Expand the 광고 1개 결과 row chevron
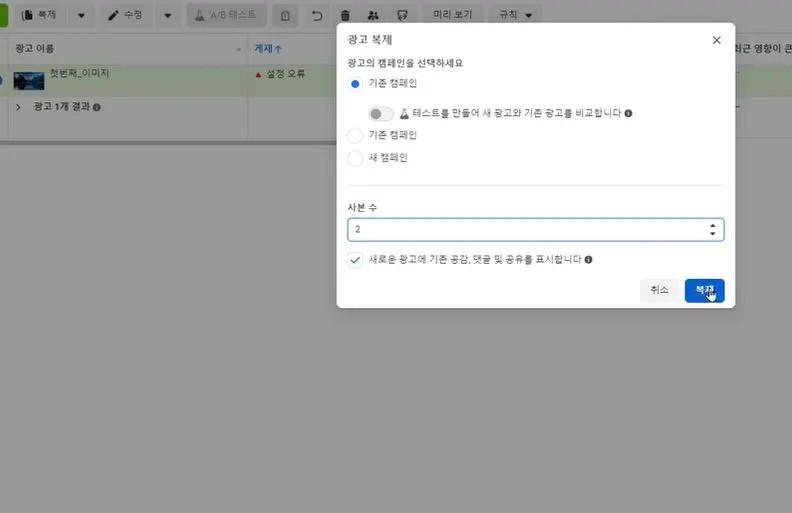Image resolution: width=792 pixels, height=513 pixels. (18, 107)
